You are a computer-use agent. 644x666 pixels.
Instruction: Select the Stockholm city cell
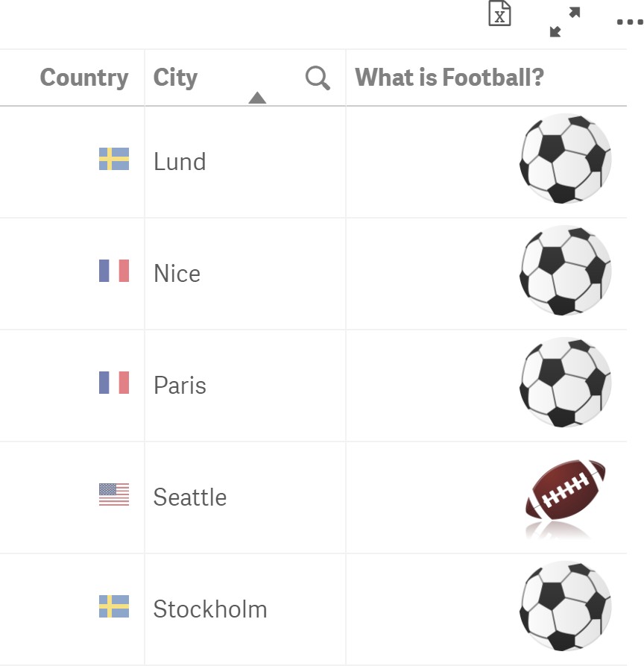click(245, 609)
